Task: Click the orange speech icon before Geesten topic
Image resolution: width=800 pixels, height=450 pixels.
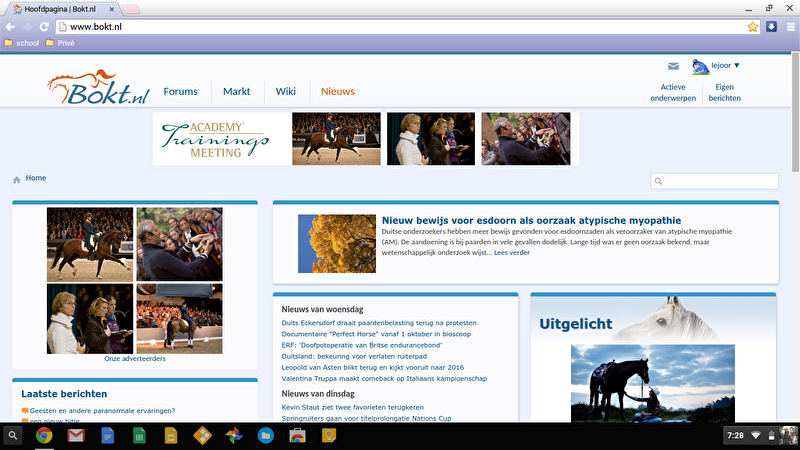Action: click(25, 411)
